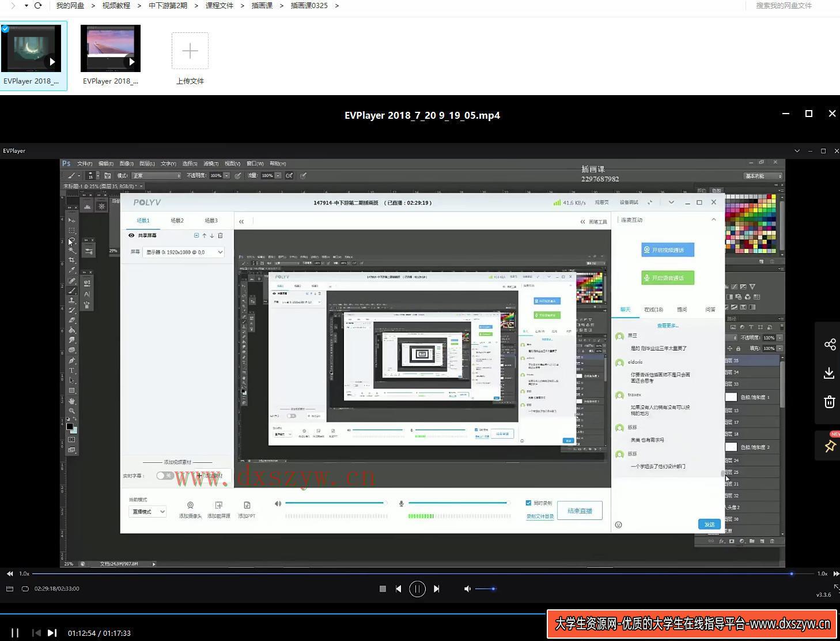This screenshot has height=641, width=840.
Task: Select layer 35 in Photoshop layers panel
Action: tap(752, 361)
